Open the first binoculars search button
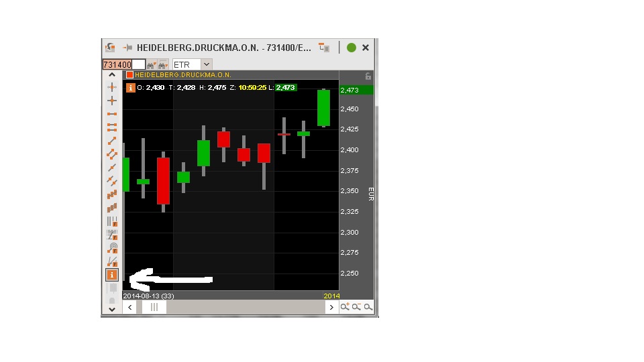644x362 pixels. click(x=152, y=64)
